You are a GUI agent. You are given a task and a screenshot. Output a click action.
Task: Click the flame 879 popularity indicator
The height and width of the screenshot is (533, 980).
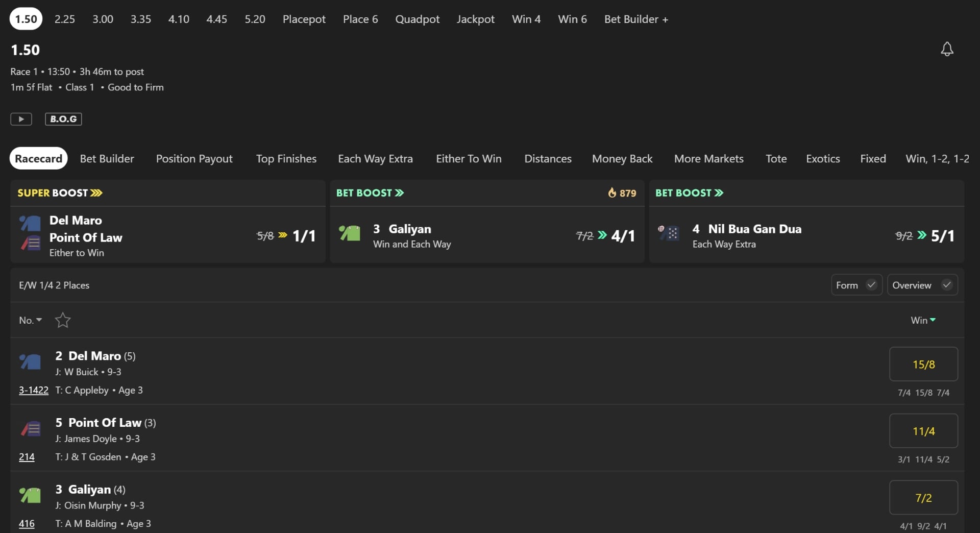click(x=622, y=193)
